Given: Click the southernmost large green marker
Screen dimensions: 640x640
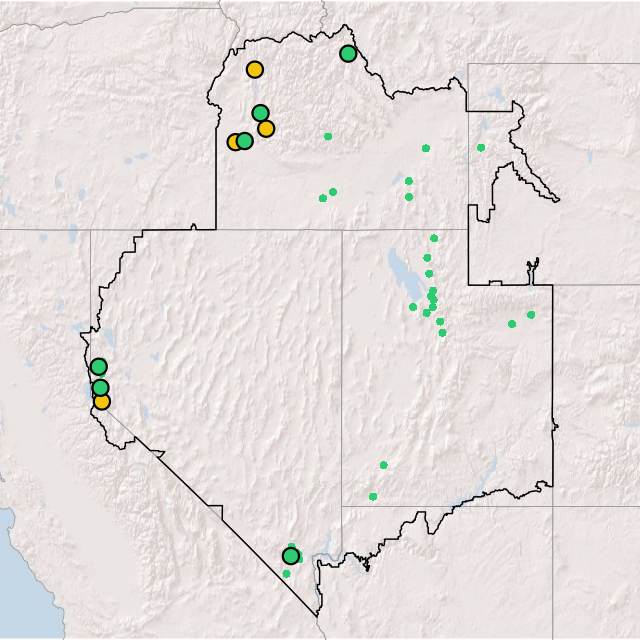Looking at the screenshot, I should [x=291, y=556].
